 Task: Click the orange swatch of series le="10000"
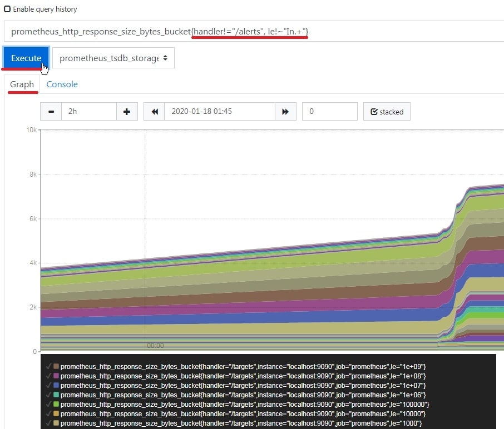pos(56,413)
